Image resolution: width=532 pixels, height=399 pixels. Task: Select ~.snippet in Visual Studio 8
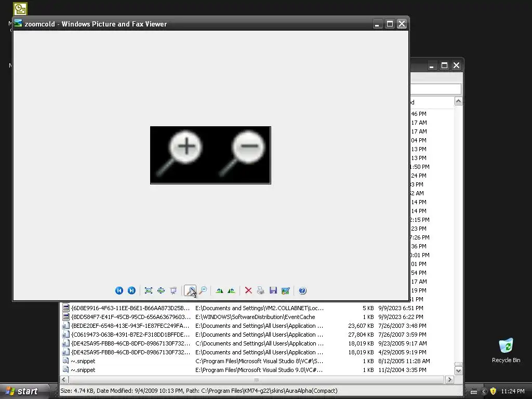[257, 361]
